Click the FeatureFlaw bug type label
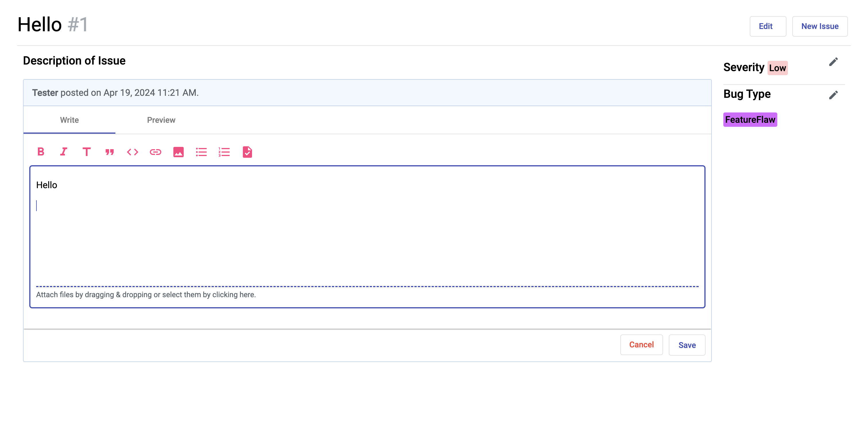The width and height of the screenshot is (868, 432). (750, 120)
